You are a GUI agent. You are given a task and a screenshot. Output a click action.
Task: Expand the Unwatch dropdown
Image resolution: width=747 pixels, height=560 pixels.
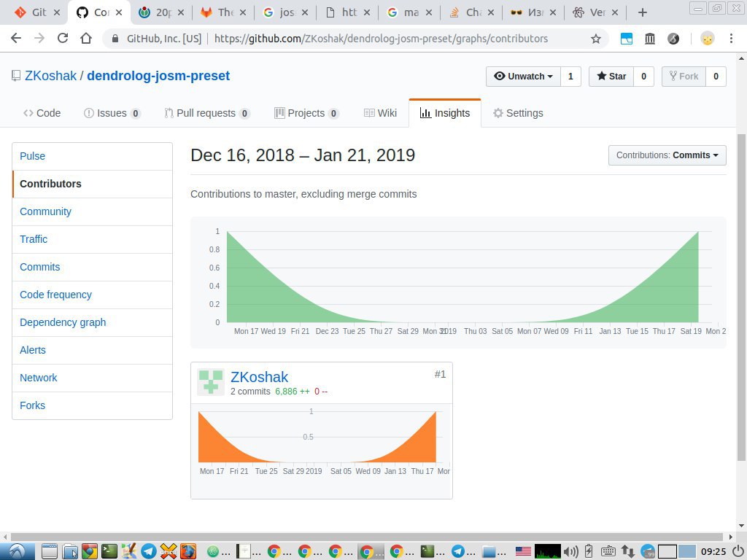pyautogui.click(x=524, y=76)
